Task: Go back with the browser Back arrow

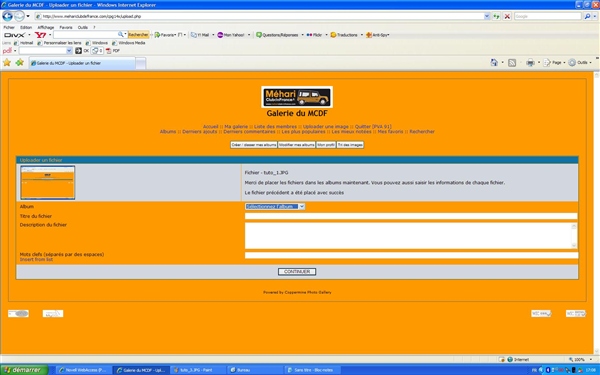Action: pyautogui.click(x=7, y=16)
